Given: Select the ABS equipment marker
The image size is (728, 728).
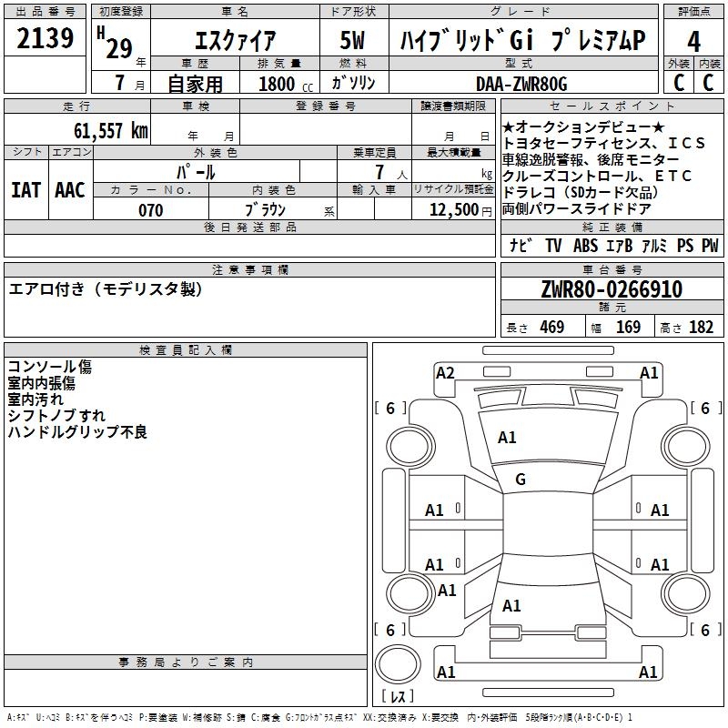Looking at the screenshot, I should coord(585,246).
